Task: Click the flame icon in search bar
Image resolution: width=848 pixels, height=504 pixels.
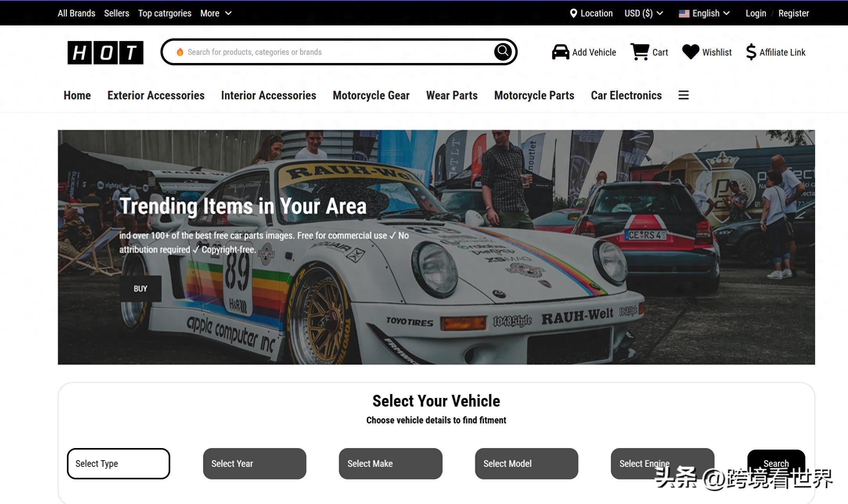Action: click(180, 52)
